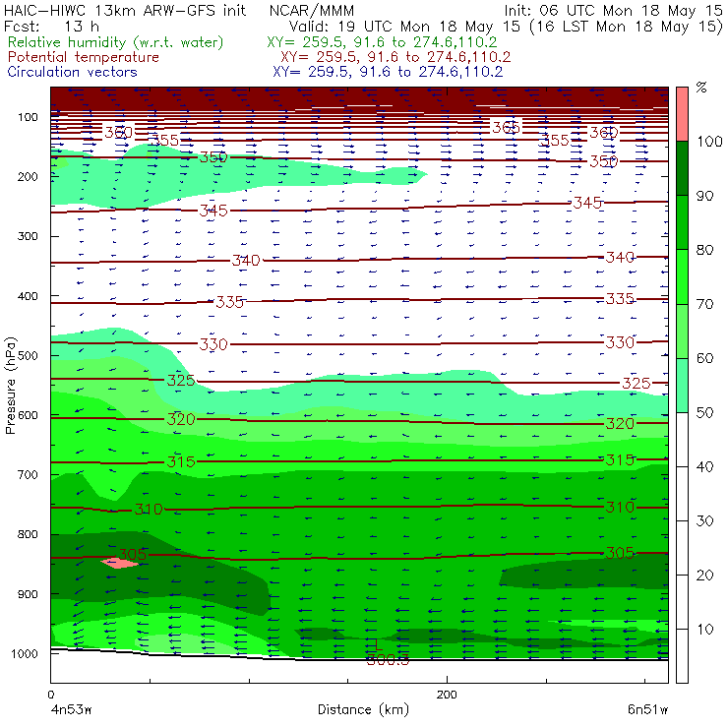Click the '100' pressure axis tick label
728x728 pixels.
pyautogui.click(x=28, y=117)
